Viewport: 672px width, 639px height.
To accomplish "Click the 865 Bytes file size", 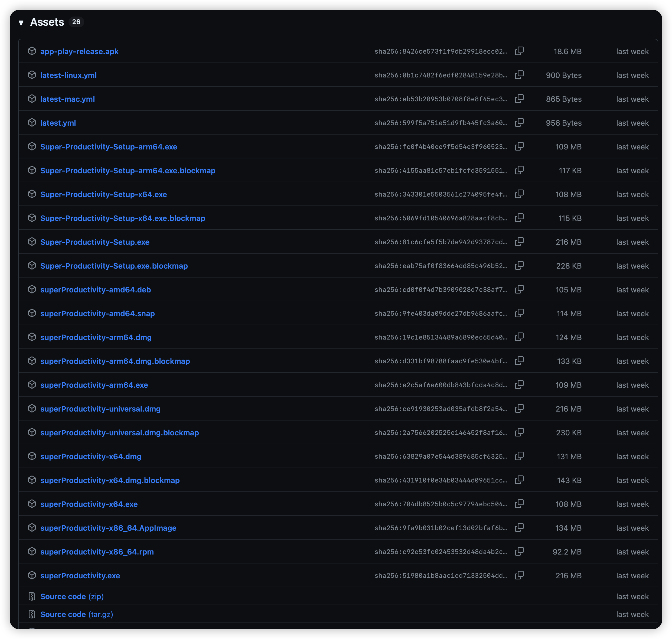I will pos(564,99).
